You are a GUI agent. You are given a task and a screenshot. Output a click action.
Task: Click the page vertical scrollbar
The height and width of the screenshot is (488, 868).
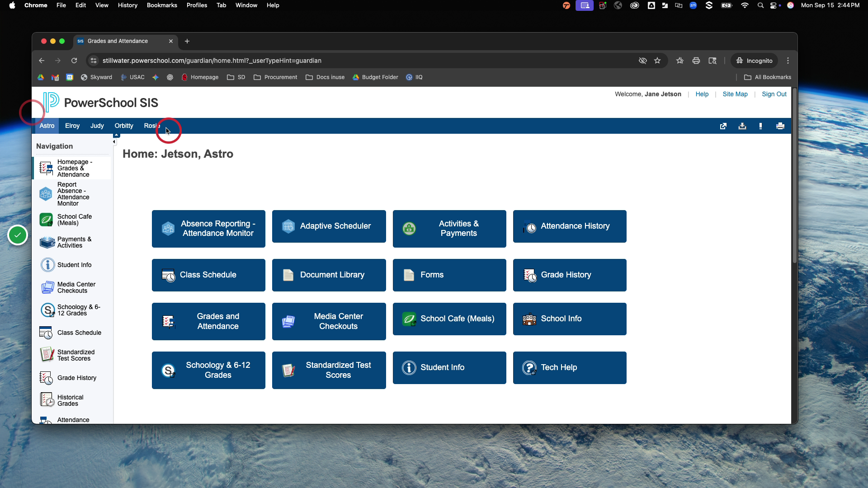794,176
